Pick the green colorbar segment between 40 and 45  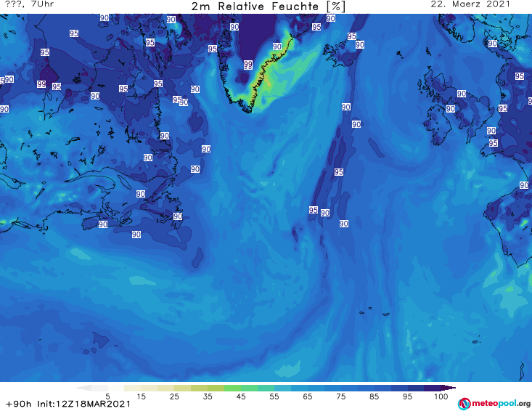click(x=232, y=388)
